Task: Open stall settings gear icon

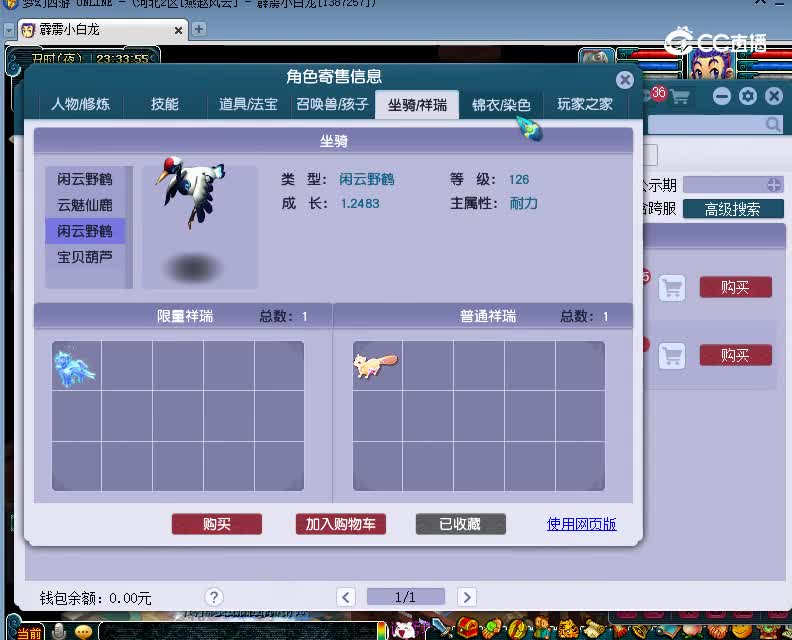Action: pyautogui.click(x=748, y=96)
